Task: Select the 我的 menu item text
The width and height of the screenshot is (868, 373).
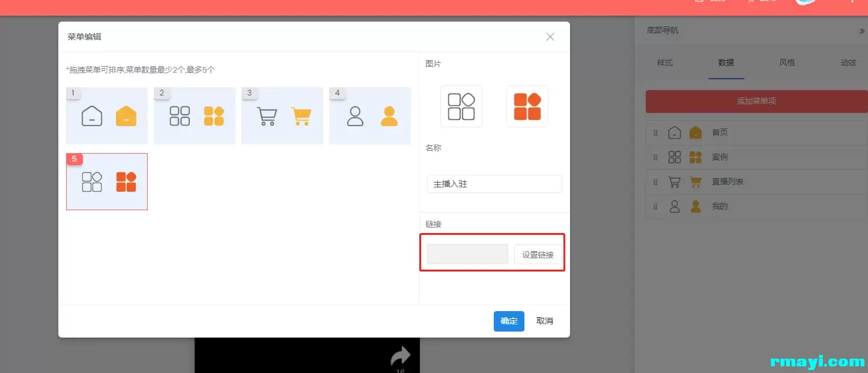Action: (x=720, y=206)
